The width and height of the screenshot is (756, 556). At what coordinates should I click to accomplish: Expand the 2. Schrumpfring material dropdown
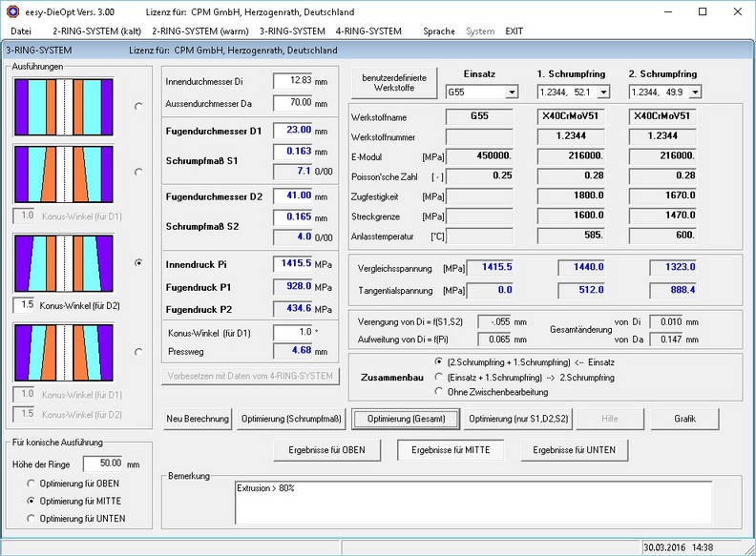coord(694,93)
